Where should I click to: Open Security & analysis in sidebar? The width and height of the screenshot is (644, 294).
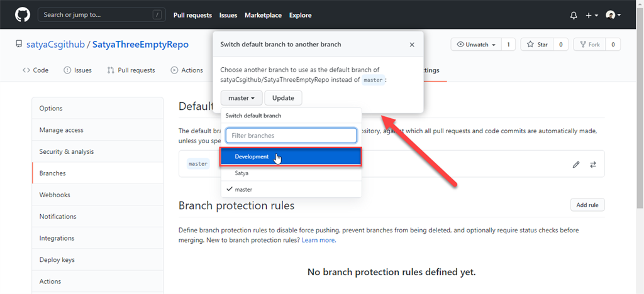pyautogui.click(x=97, y=152)
